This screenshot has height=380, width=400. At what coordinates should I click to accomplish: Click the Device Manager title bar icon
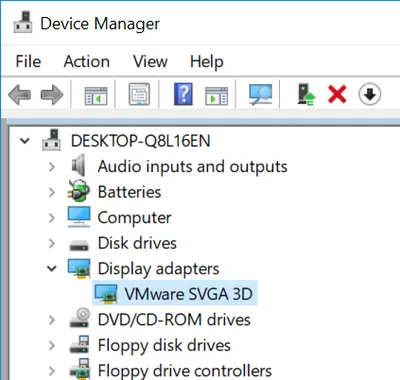(23, 22)
